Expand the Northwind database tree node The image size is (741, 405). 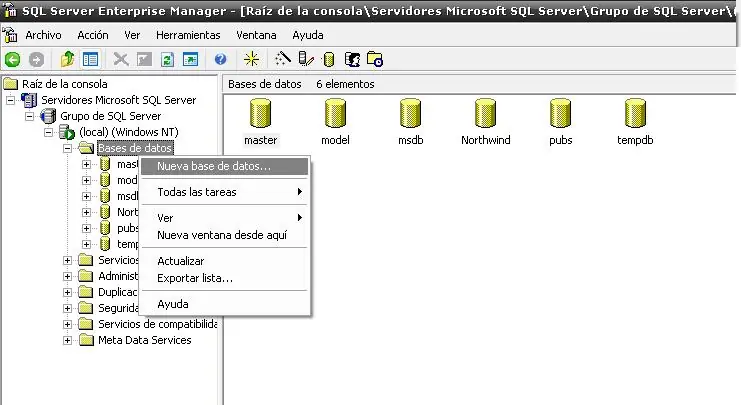[x=86, y=213]
